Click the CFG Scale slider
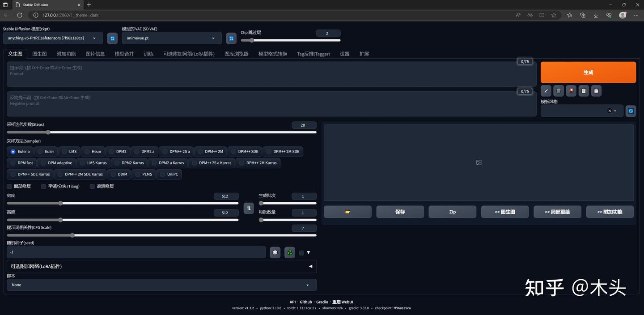The width and height of the screenshot is (644, 315). pyautogui.click(x=161, y=235)
